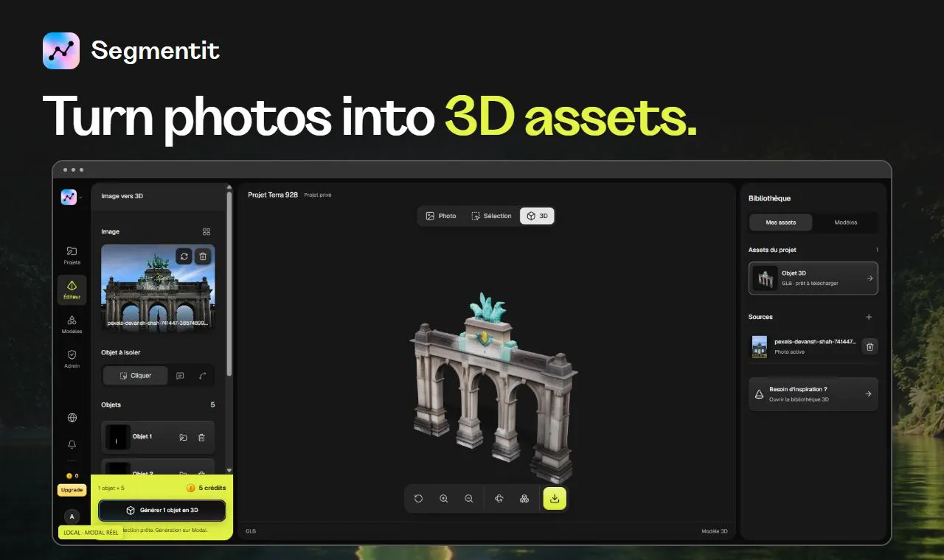Select the text prompt isolation mode icon

point(180,376)
